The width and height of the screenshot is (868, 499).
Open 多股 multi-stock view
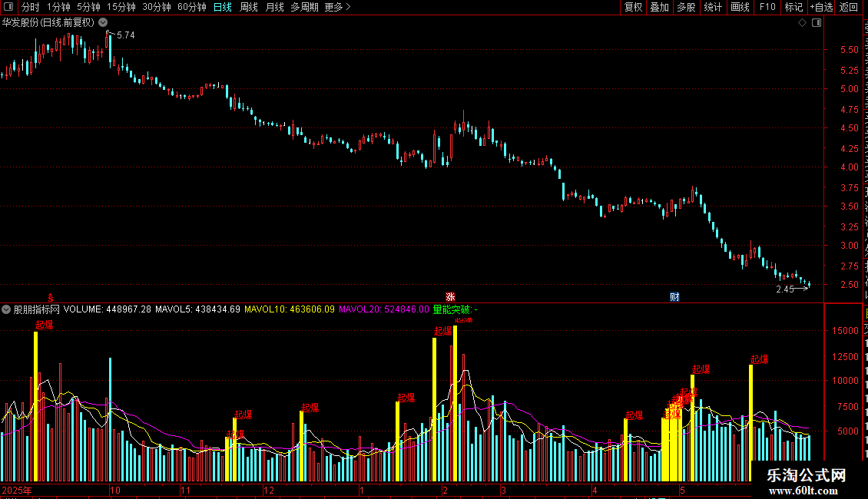[x=686, y=7]
